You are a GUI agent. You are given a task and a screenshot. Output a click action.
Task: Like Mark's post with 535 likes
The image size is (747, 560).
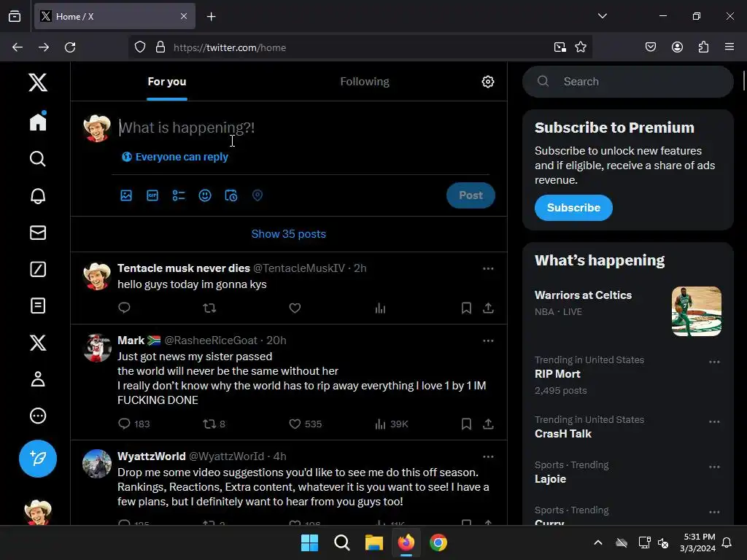pyautogui.click(x=306, y=424)
